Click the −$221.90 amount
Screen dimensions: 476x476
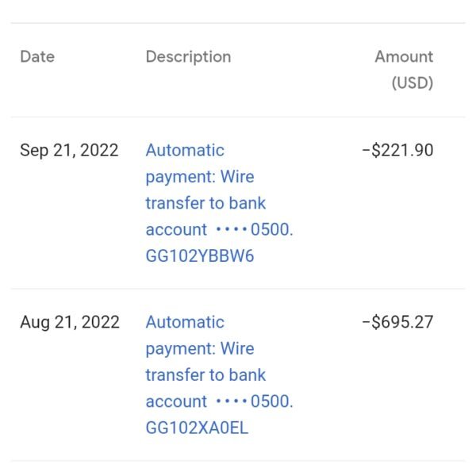(x=397, y=150)
